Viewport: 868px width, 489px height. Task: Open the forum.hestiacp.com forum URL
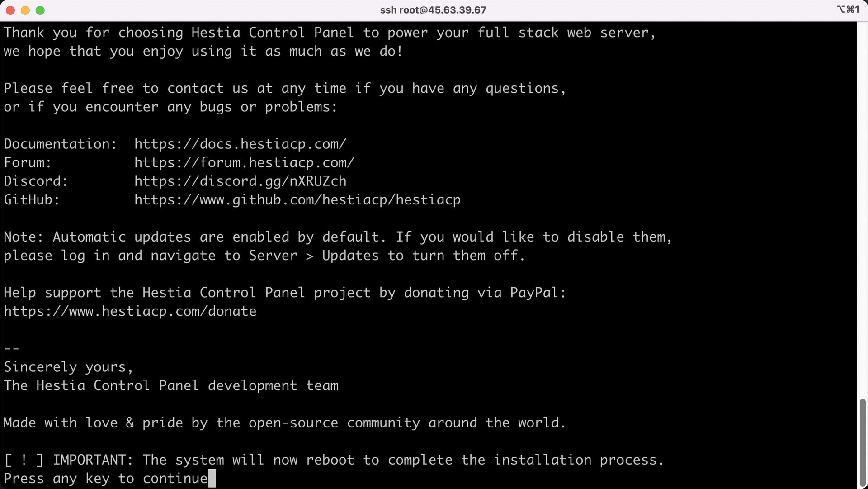tap(244, 163)
